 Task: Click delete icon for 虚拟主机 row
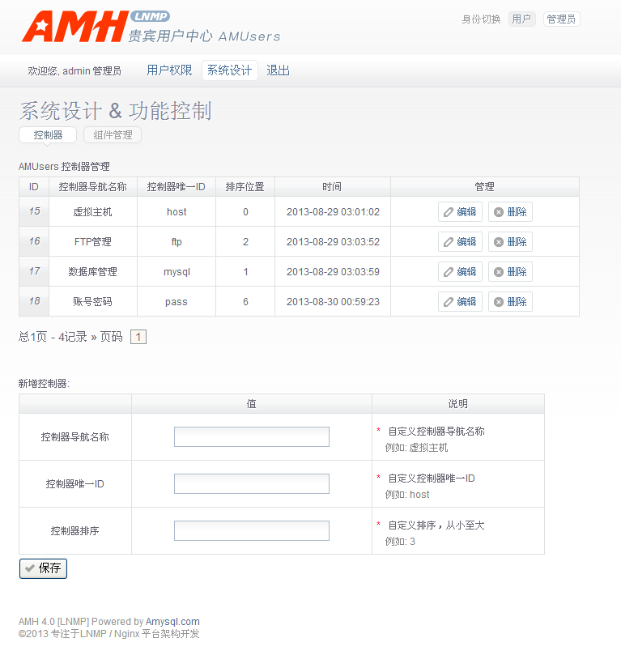click(x=499, y=212)
